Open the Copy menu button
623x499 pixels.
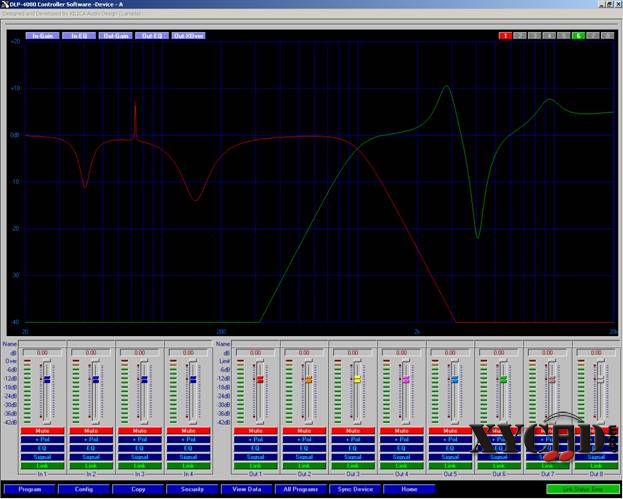(x=138, y=489)
